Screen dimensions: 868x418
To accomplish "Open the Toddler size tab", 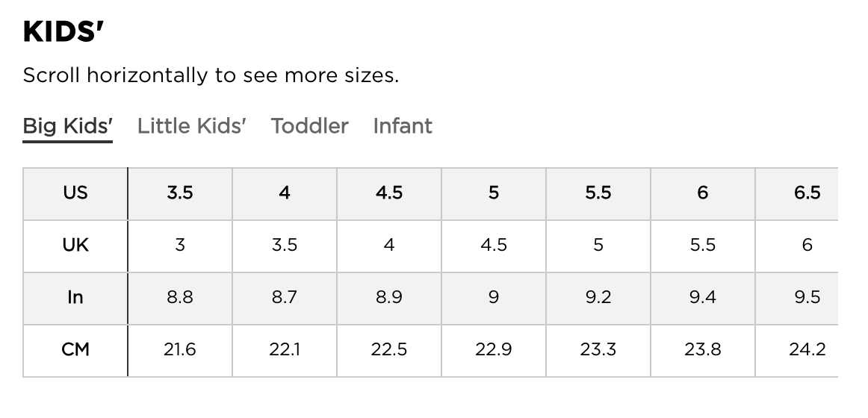I will tap(309, 126).
